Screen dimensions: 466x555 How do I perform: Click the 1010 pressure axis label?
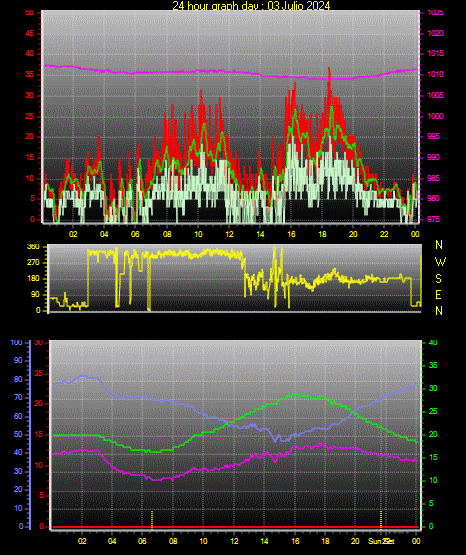[x=435, y=74]
